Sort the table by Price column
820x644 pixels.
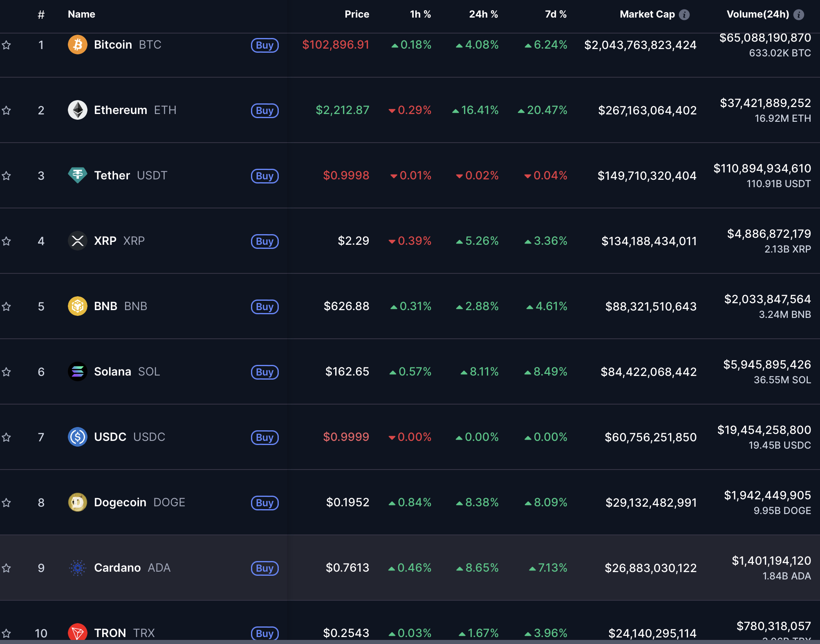tap(356, 14)
